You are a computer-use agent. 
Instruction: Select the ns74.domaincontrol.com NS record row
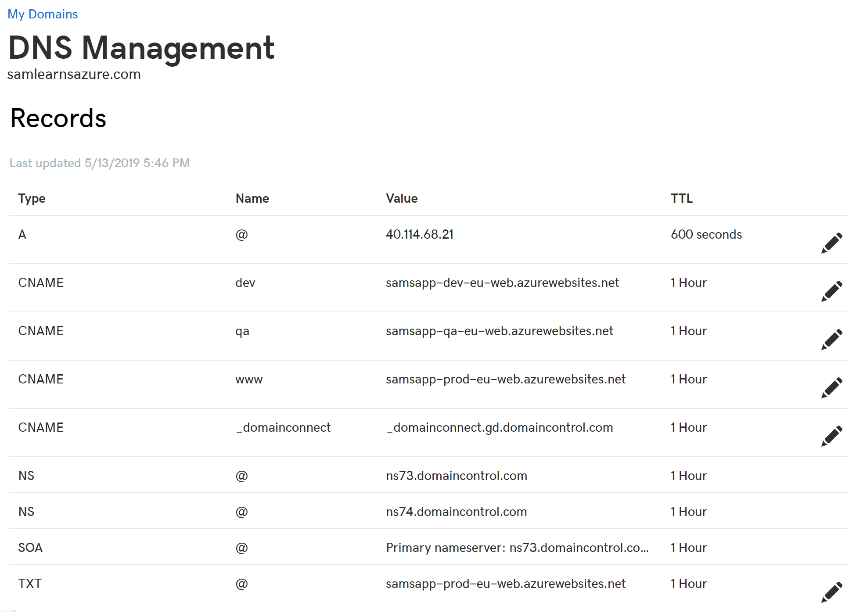click(x=456, y=512)
